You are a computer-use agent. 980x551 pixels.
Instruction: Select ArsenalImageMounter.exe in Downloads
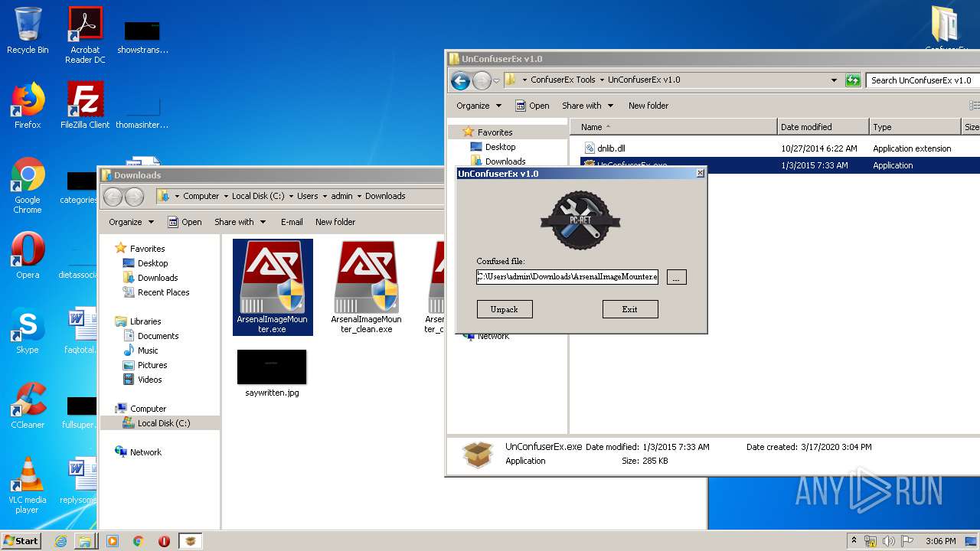(273, 287)
